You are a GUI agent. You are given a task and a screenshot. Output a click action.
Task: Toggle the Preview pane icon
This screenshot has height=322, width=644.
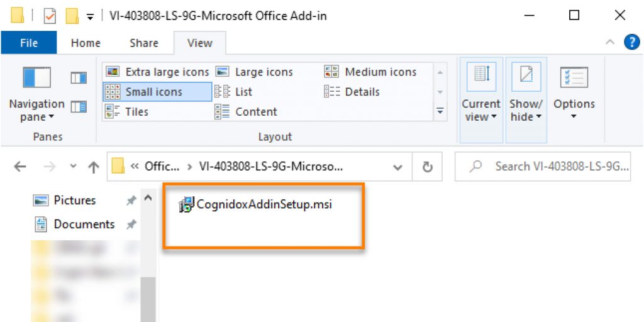click(x=79, y=78)
